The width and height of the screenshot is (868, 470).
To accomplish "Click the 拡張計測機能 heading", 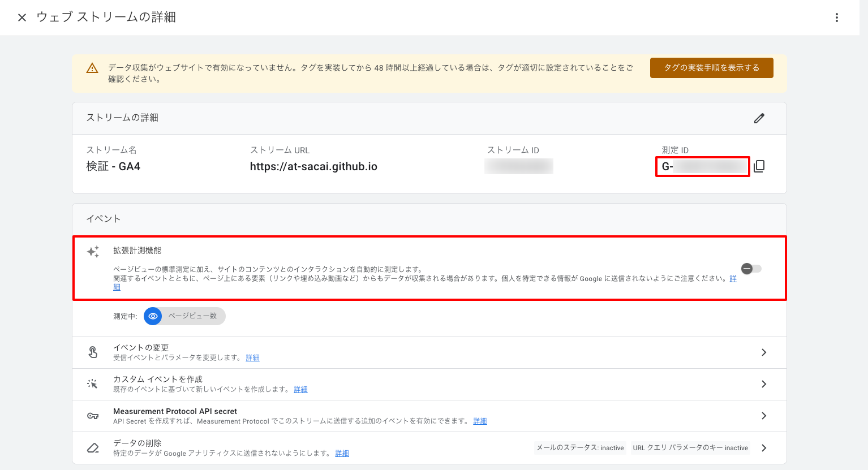I will tap(137, 251).
